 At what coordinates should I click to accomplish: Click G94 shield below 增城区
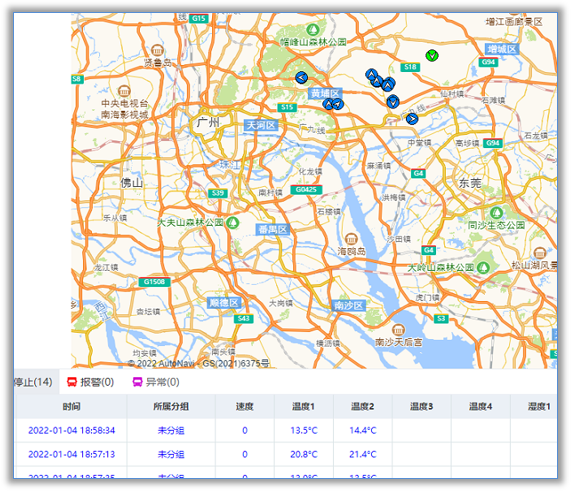[488, 62]
